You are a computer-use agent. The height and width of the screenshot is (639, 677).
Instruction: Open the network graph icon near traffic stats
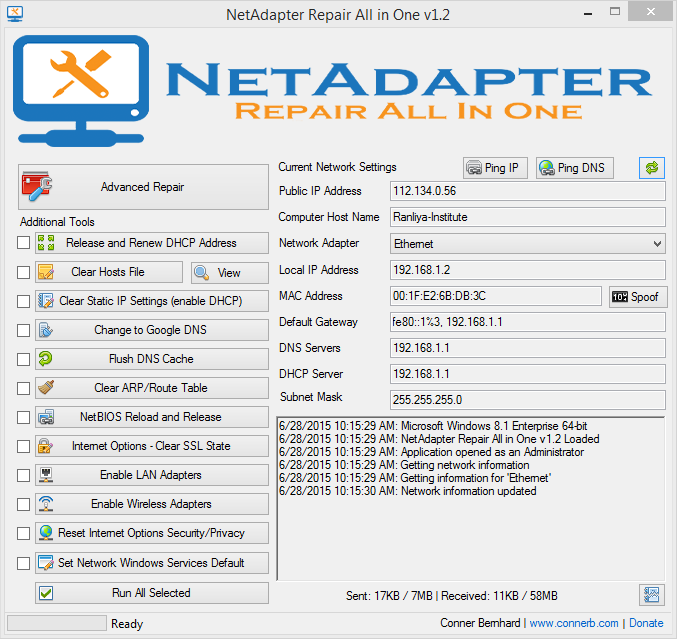(x=652, y=595)
